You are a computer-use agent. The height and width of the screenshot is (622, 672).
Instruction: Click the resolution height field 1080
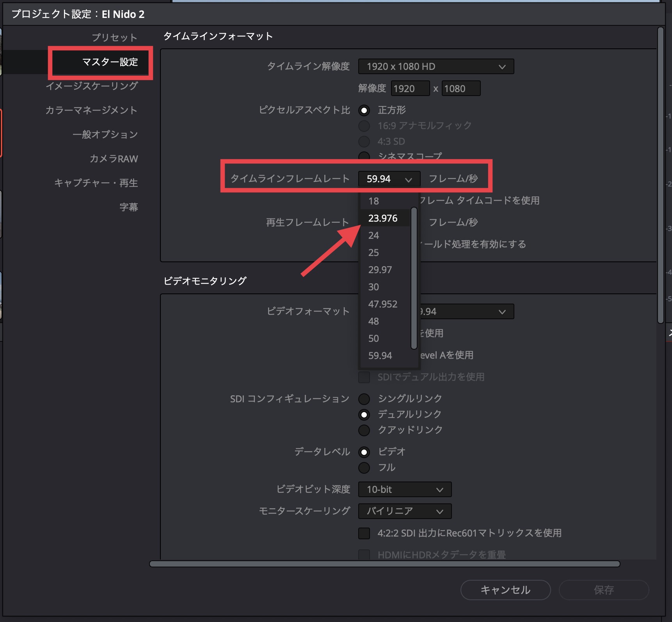pyautogui.click(x=461, y=89)
